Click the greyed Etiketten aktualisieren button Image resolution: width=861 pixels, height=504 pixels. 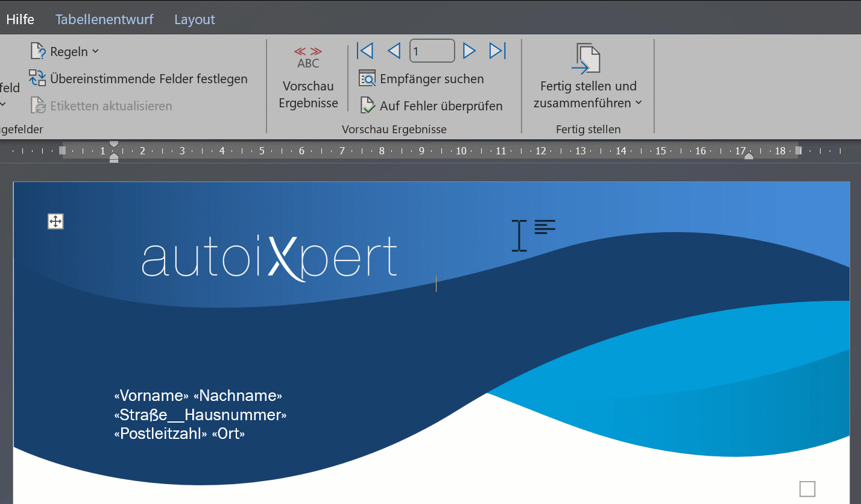[x=101, y=106]
